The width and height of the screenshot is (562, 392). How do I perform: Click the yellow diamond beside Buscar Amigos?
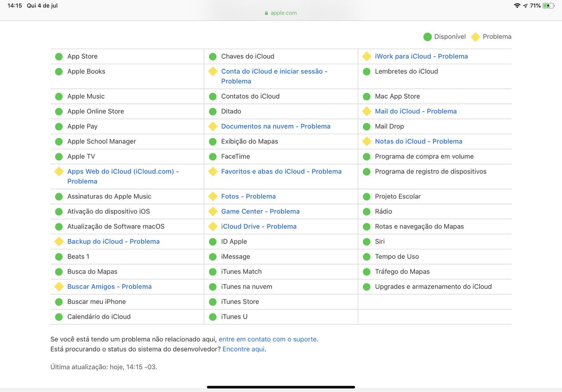tap(59, 286)
